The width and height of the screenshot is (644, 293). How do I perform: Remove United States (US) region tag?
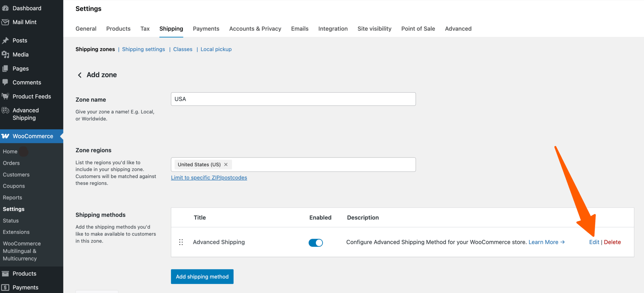[x=226, y=164]
